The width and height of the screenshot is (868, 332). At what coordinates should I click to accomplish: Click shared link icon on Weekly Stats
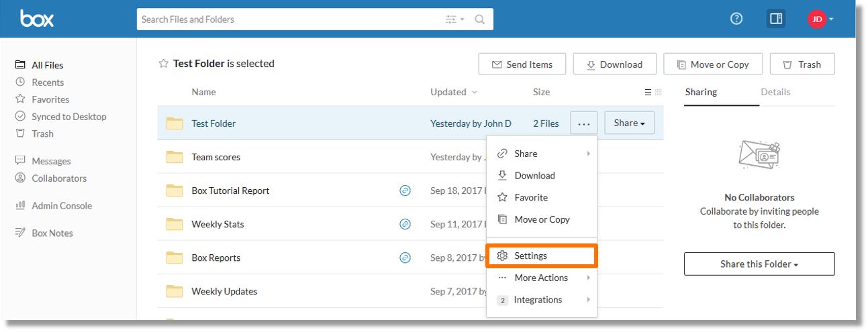[x=405, y=224]
